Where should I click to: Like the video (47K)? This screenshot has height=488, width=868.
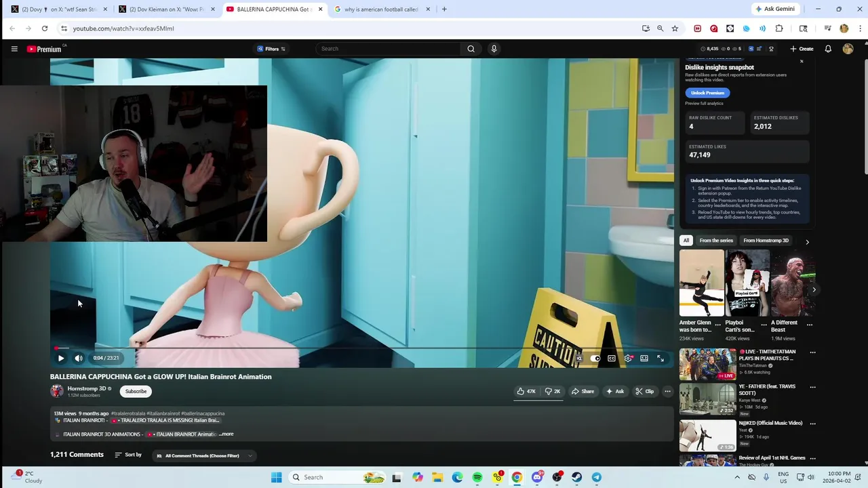click(526, 391)
